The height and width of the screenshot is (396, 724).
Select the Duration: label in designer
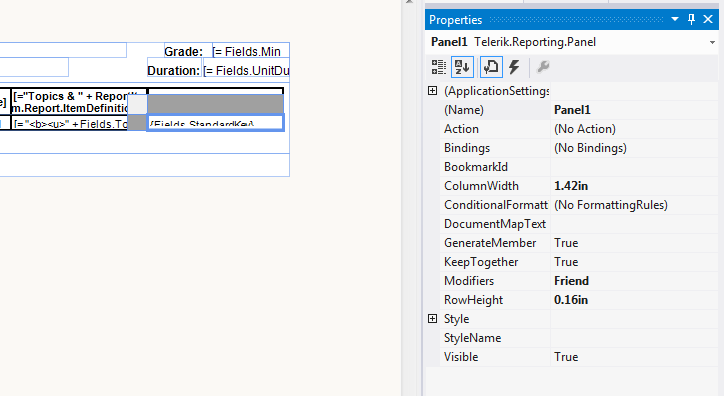[174, 67]
